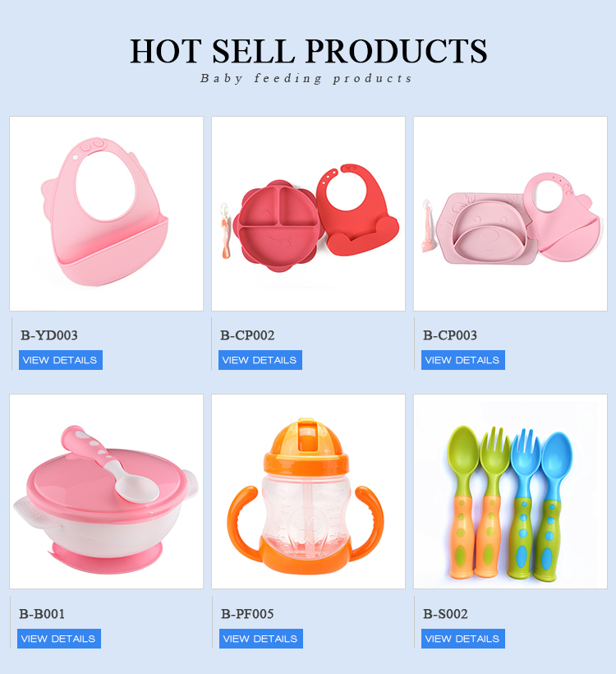The image size is (616, 674).
Task: Click the HOT SELL PRODUCTS heading
Action: [309, 51]
